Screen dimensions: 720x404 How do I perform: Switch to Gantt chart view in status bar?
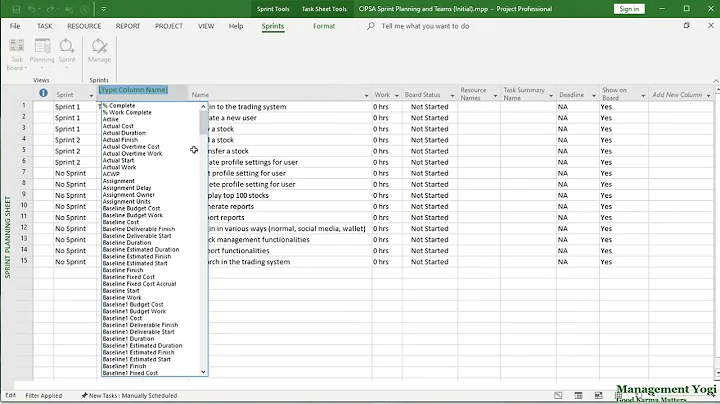click(558, 395)
